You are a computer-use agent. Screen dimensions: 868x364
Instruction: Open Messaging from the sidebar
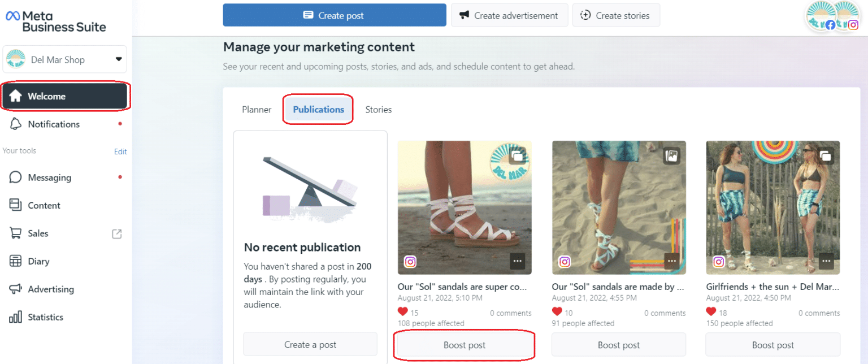[x=15, y=177]
